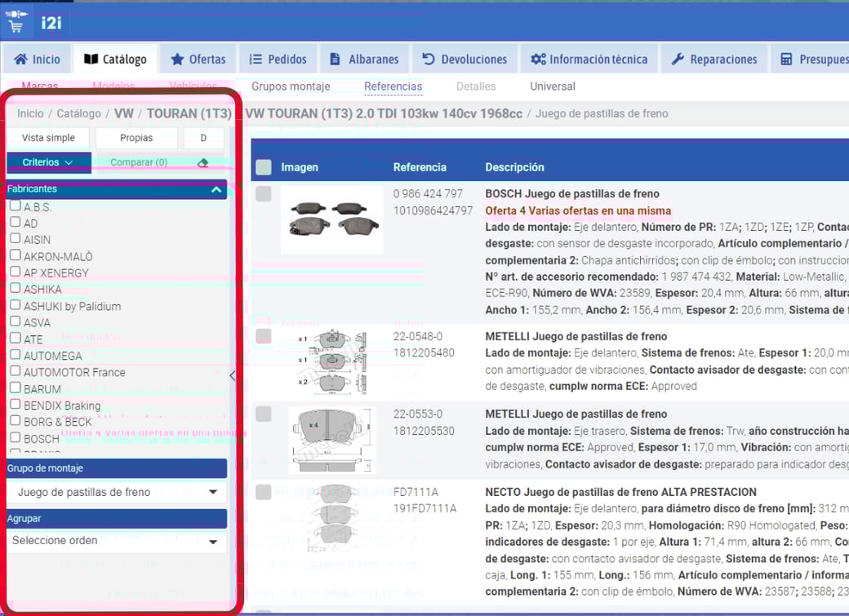Select the METELLI 22-0548-0 row checkbox
Screen dimensions: 849x616
(x=264, y=335)
